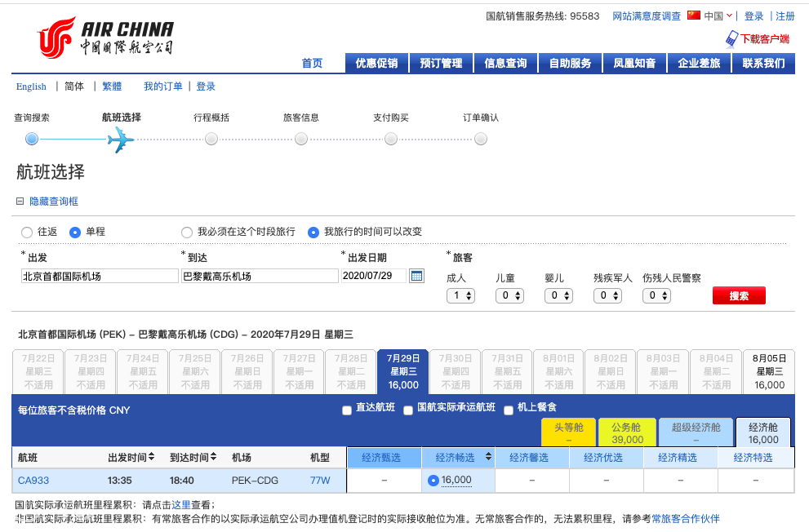The height and width of the screenshot is (532, 809).
Task: Open the 婴儿 passenger count dropdown
Action: [558, 295]
